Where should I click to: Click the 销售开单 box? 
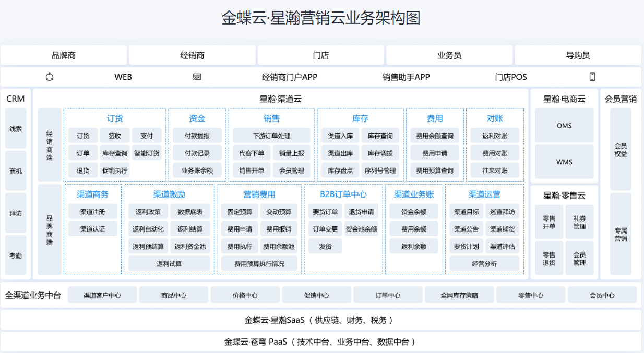coord(252,170)
